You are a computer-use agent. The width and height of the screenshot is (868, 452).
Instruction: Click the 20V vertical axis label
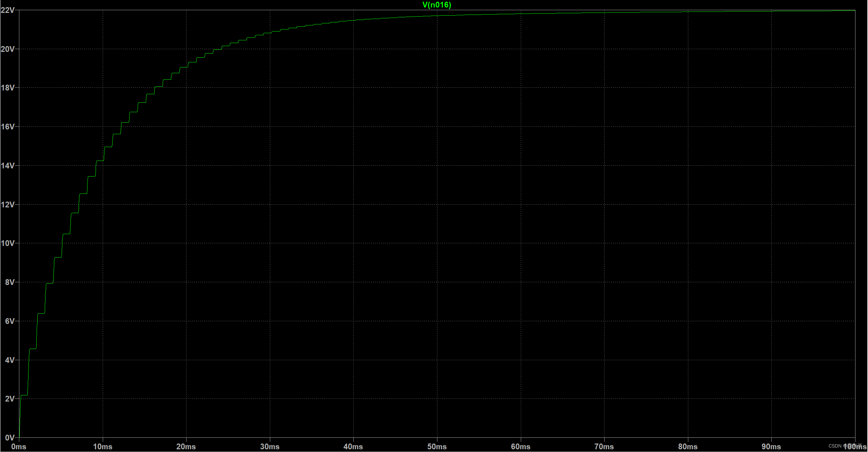[8, 49]
